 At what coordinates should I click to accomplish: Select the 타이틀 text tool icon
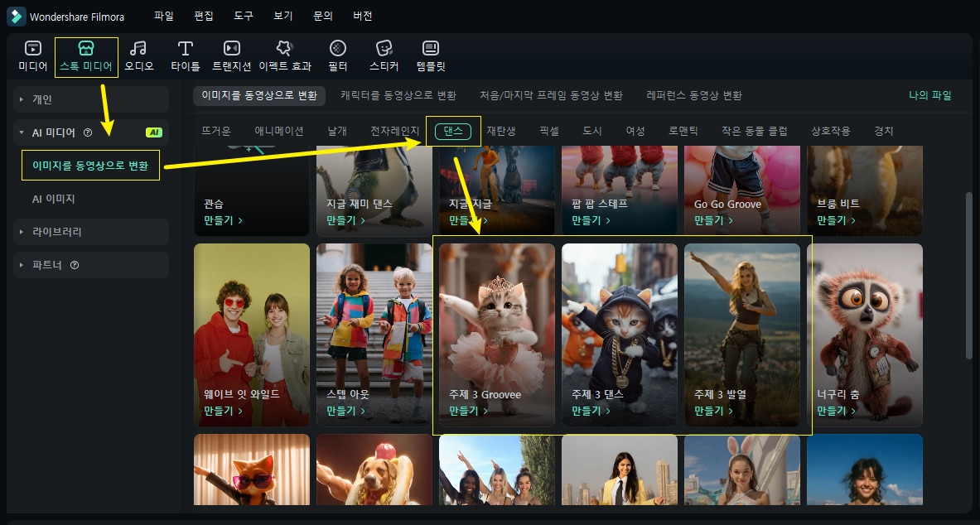coord(185,48)
